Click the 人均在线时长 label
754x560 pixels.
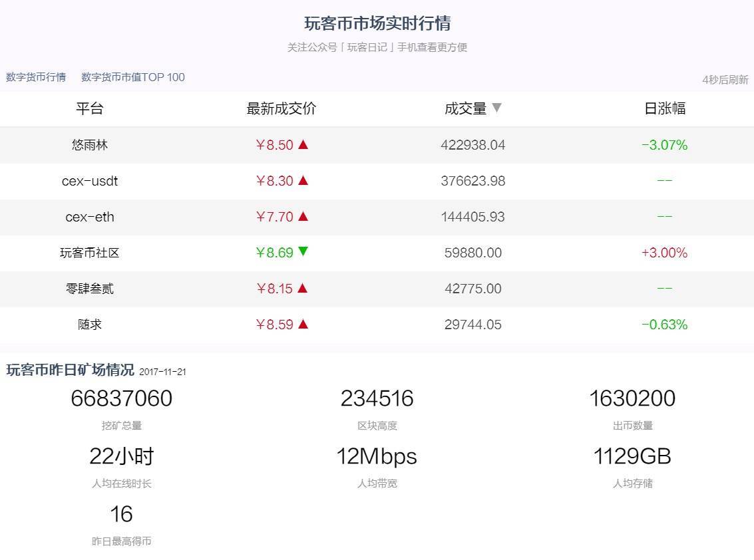click(122, 483)
